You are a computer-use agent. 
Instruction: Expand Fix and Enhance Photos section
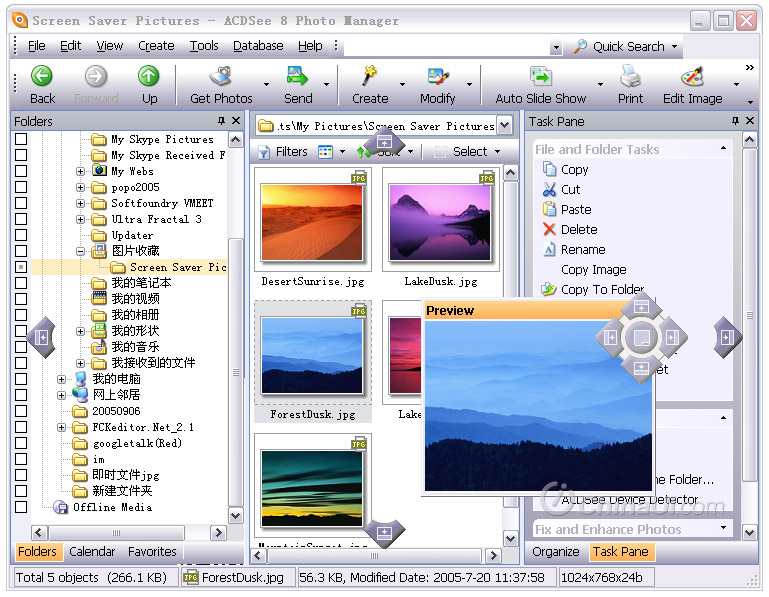click(723, 528)
